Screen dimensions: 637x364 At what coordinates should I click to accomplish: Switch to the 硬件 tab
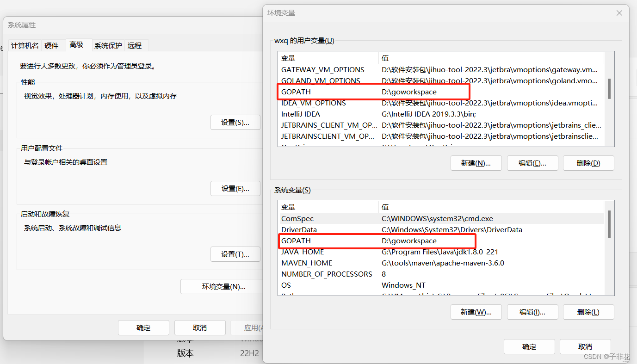pos(51,45)
